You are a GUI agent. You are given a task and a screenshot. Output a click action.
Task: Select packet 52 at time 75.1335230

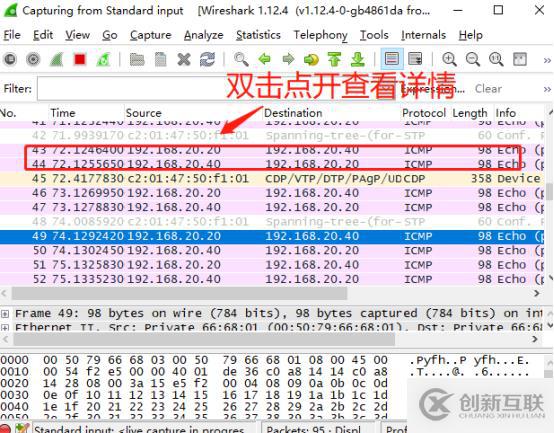(272, 279)
